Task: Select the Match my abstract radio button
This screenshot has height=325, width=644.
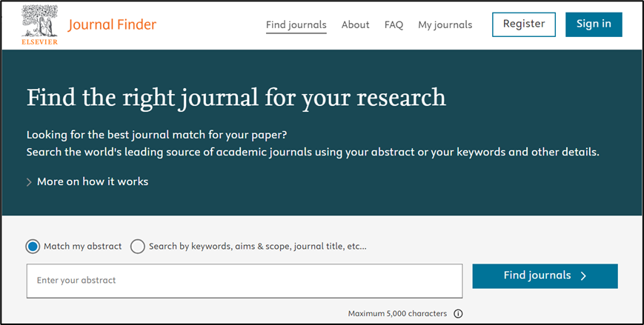Action: (33, 247)
